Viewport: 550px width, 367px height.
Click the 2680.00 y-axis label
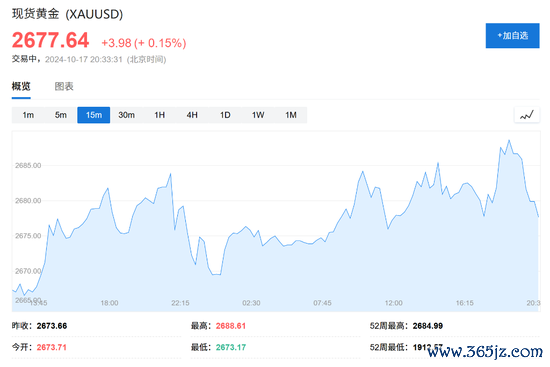coord(28,201)
